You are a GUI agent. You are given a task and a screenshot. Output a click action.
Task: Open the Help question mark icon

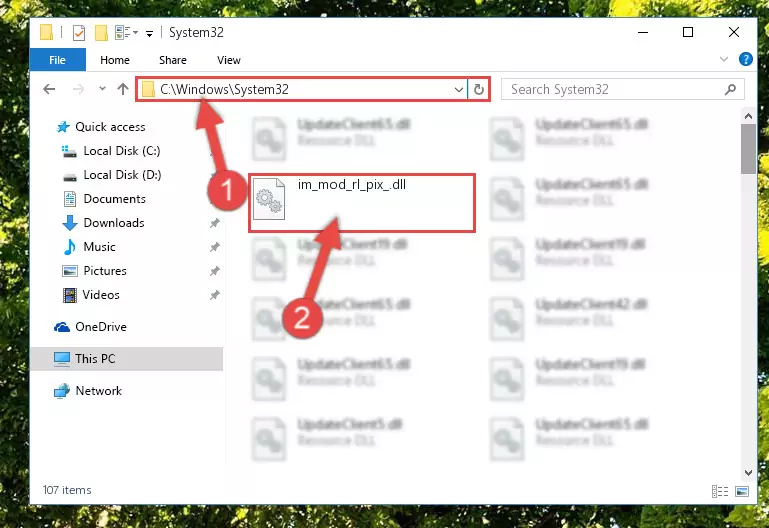click(745, 59)
